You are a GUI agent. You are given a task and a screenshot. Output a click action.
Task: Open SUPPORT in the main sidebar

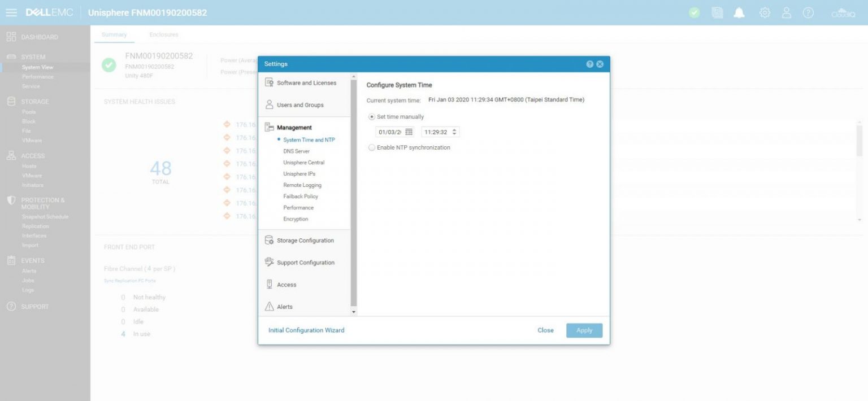(x=35, y=307)
